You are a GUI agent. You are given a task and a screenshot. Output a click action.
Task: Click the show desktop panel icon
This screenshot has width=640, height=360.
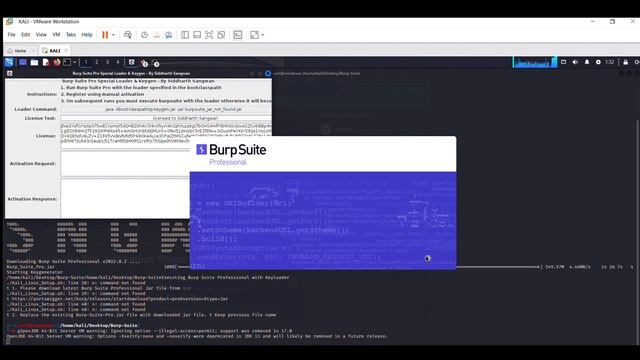[23, 62]
